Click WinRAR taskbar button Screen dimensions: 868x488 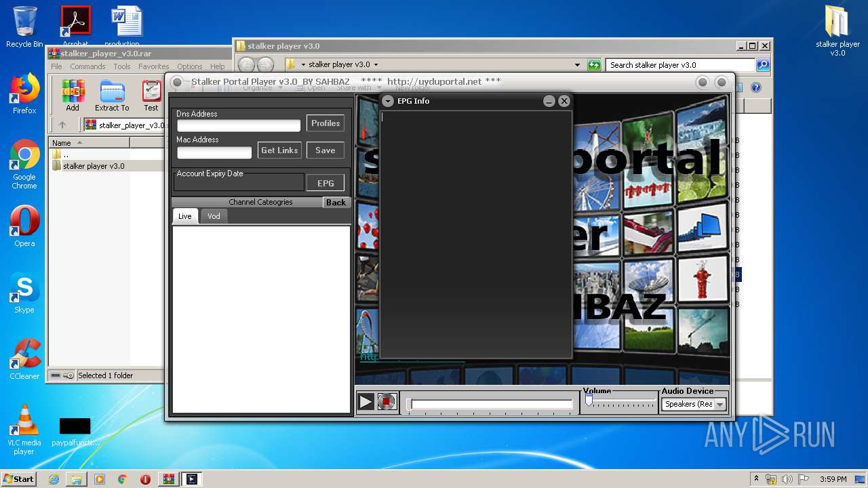pos(168,479)
